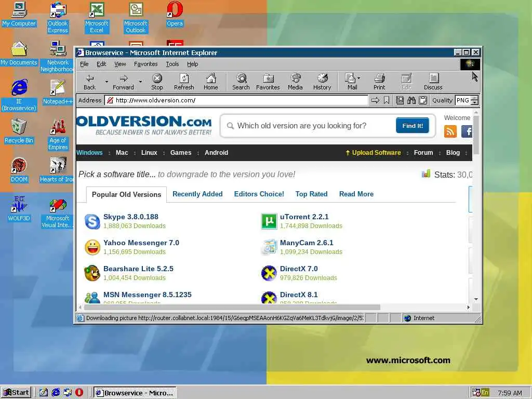The image size is (532, 399).
Task: Stop loading the page
Action: [x=157, y=82]
